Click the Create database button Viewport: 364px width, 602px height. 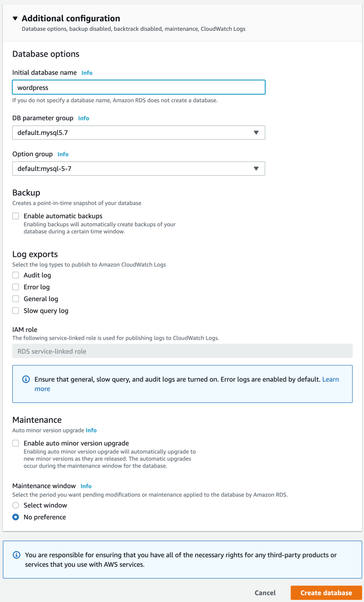click(x=326, y=593)
